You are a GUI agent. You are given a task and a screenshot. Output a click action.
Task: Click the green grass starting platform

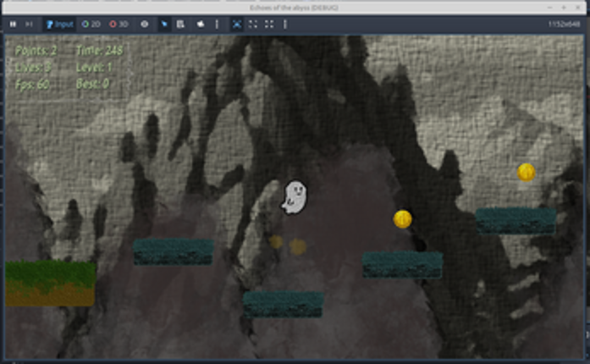[x=49, y=283]
